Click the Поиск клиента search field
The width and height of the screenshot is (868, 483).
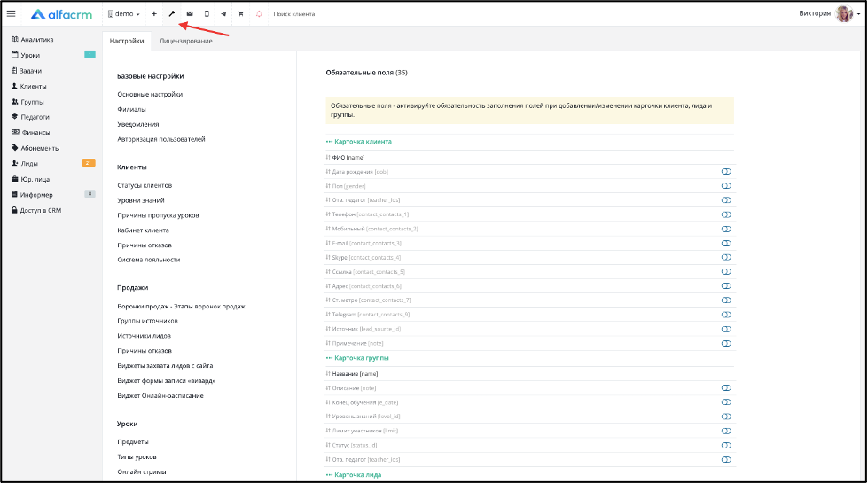[x=294, y=14]
